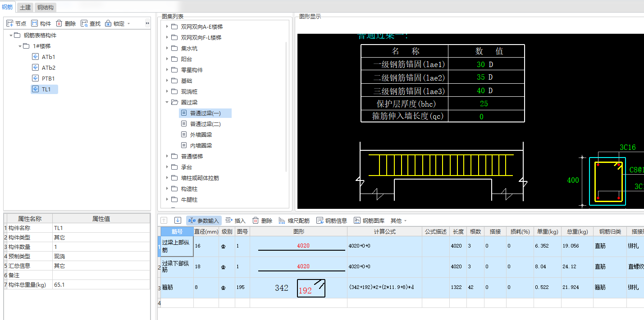Collapse the 圈过梁 folder
The width and height of the screenshot is (644, 320).
167,102
